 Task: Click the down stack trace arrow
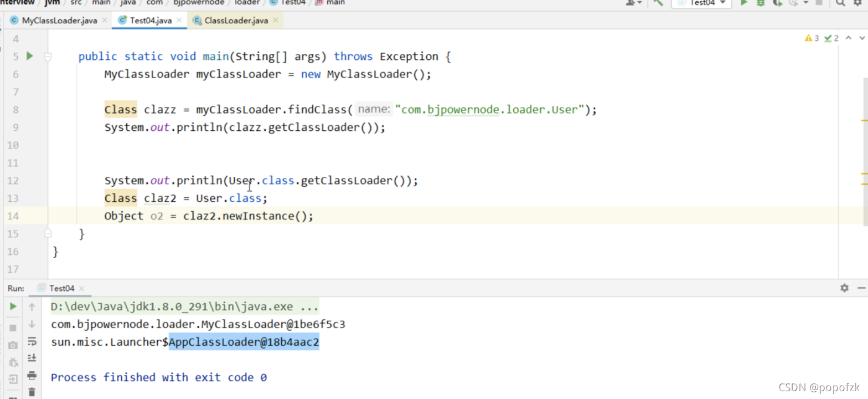(32, 324)
